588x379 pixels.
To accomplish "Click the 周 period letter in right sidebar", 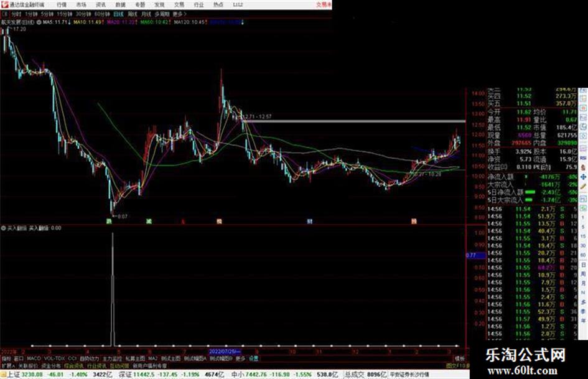I will (x=583, y=274).
